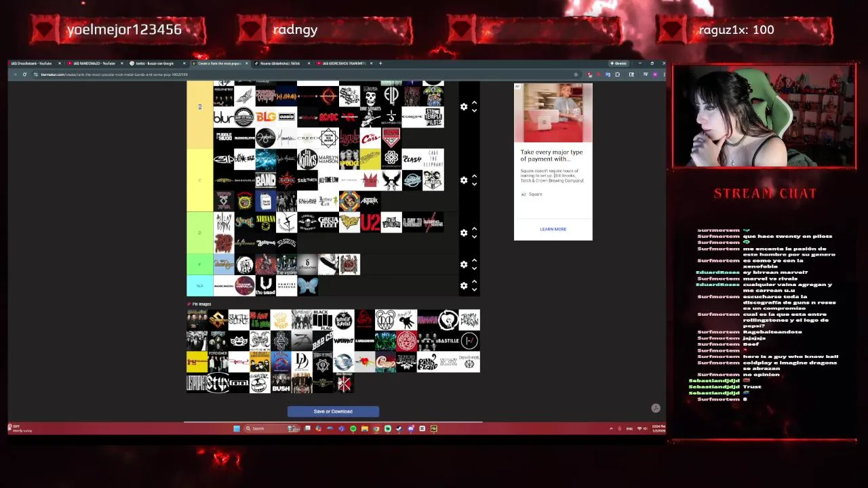
Task: Open settings gear for tier C row
Action: 464,180
